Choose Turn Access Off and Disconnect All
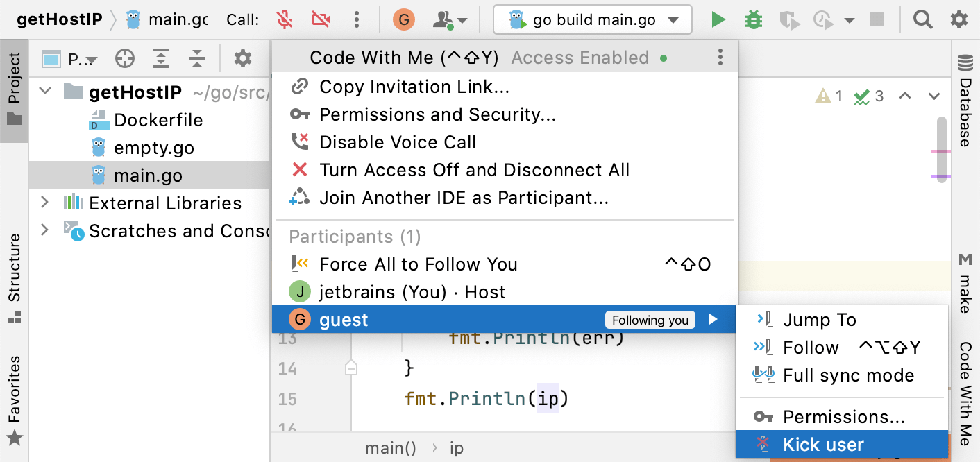The image size is (980, 462). (474, 170)
